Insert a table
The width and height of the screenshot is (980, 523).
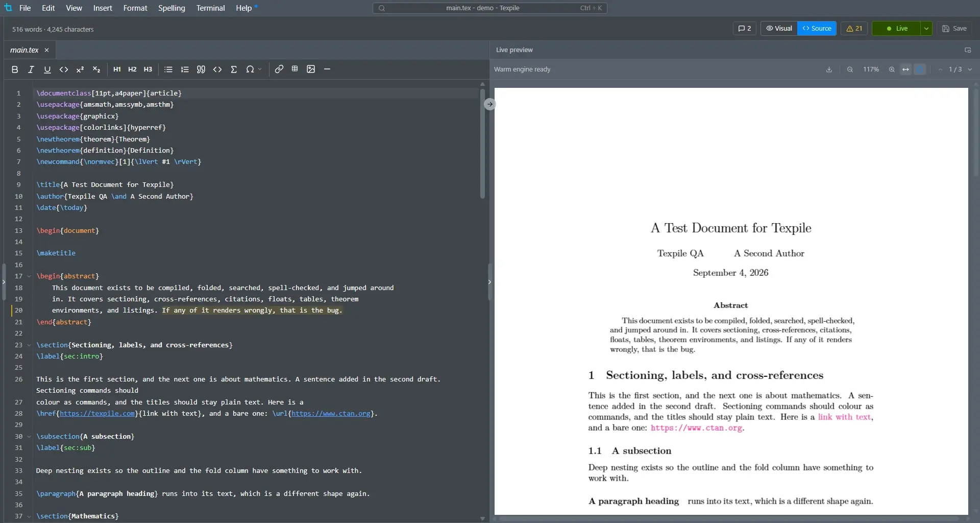pyautogui.click(x=295, y=69)
